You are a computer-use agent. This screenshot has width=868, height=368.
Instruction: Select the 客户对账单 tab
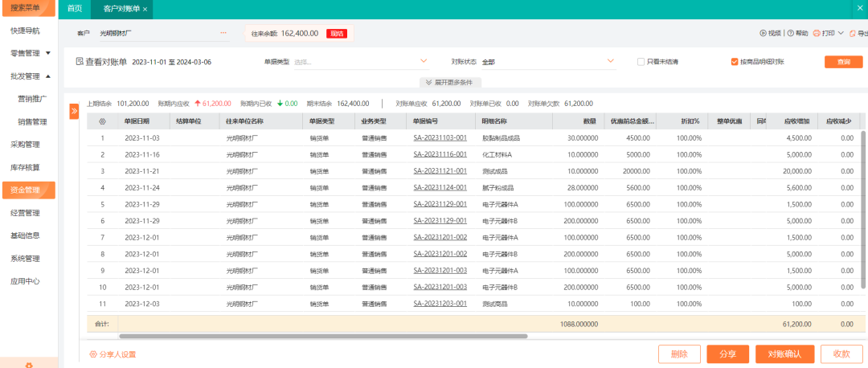tap(121, 10)
